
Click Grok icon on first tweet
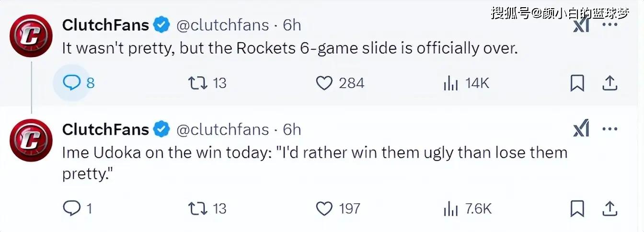point(581,25)
